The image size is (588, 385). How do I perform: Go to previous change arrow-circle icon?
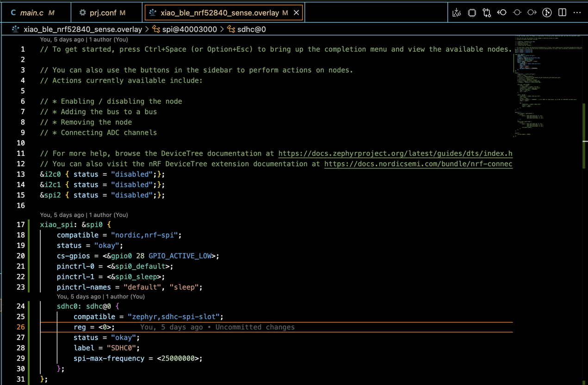coord(502,12)
